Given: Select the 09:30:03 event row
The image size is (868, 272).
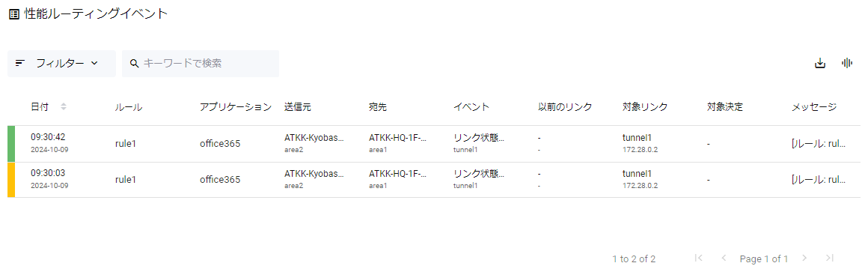Looking at the screenshot, I should (434, 180).
